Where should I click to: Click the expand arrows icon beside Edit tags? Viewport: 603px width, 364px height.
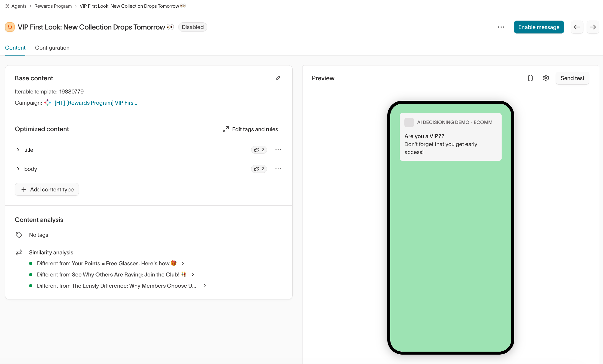click(x=226, y=129)
